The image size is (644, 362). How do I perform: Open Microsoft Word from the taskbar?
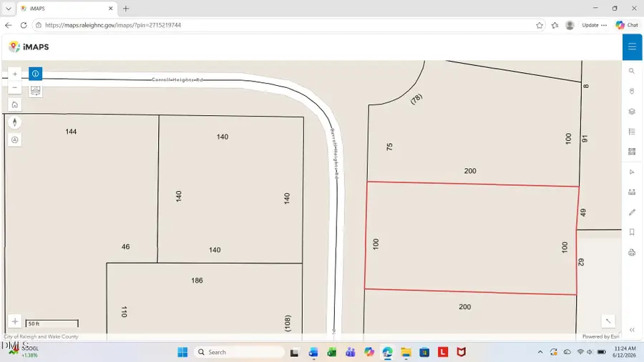coord(313,352)
